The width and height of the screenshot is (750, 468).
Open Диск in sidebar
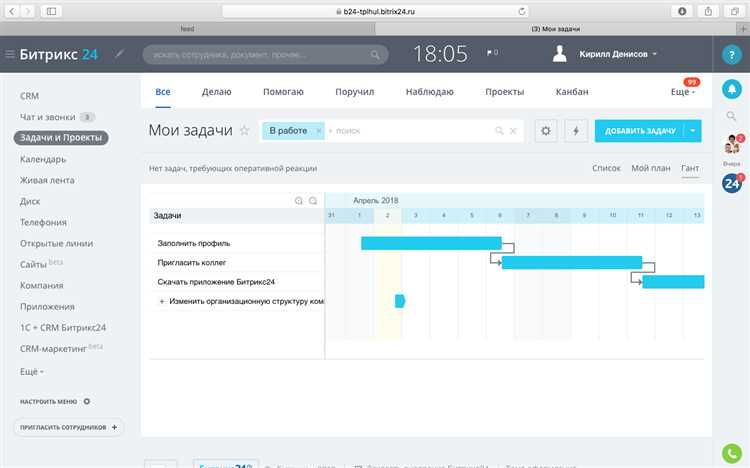[30, 201]
